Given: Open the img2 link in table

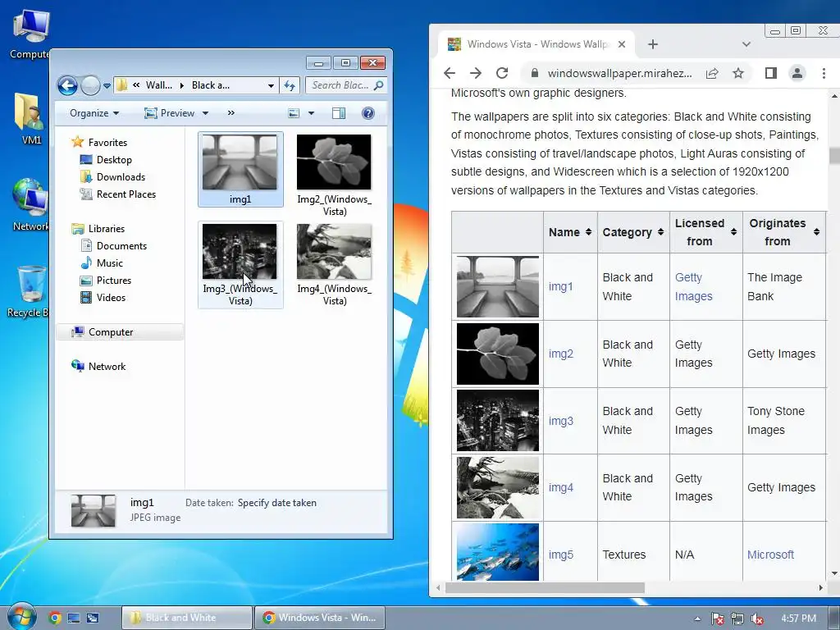Looking at the screenshot, I should (560, 354).
